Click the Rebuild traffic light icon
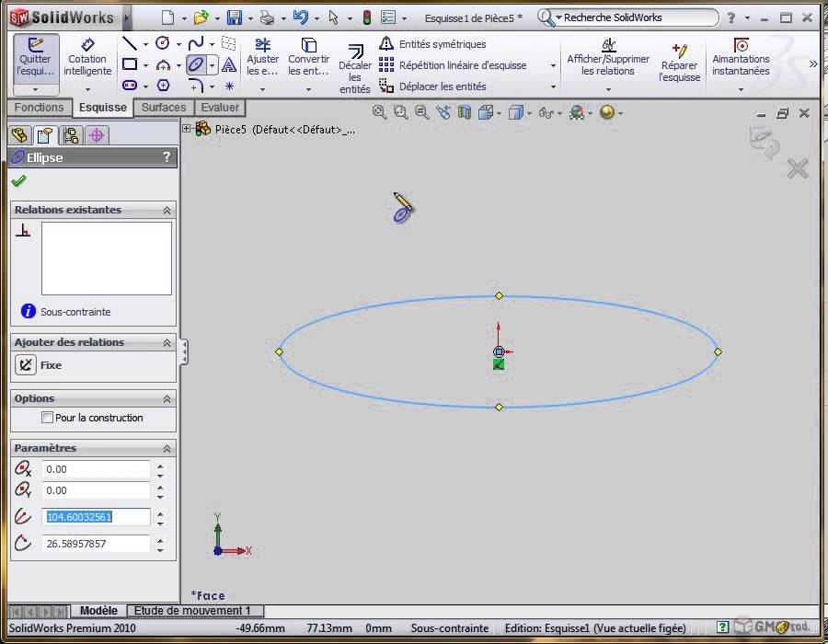 pos(366,18)
